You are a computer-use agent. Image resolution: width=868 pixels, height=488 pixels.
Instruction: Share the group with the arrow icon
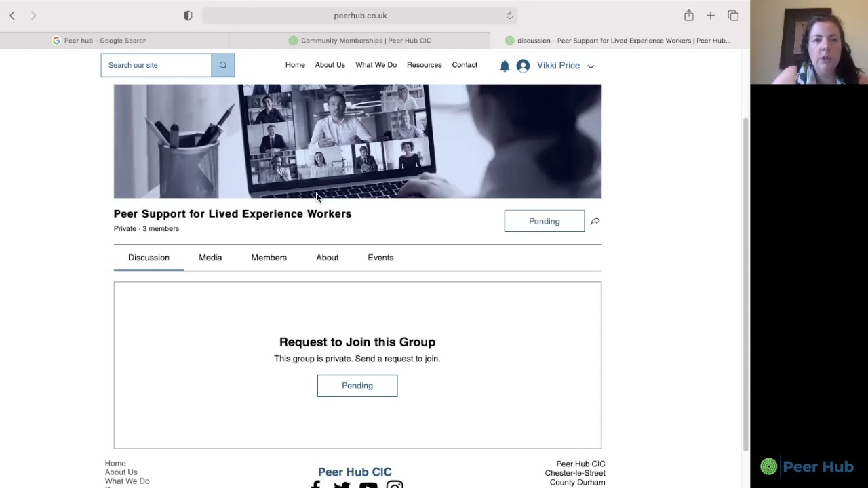pos(595,221)
